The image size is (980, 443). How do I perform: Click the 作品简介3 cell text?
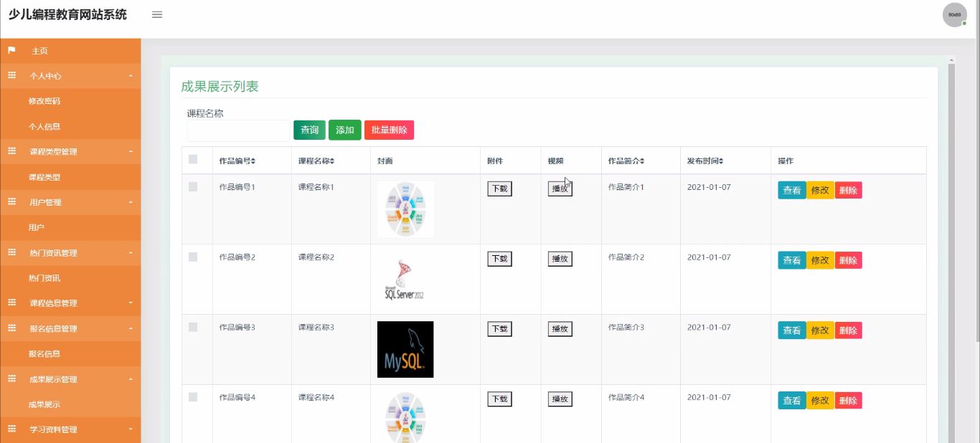click(x=626, y=328)
